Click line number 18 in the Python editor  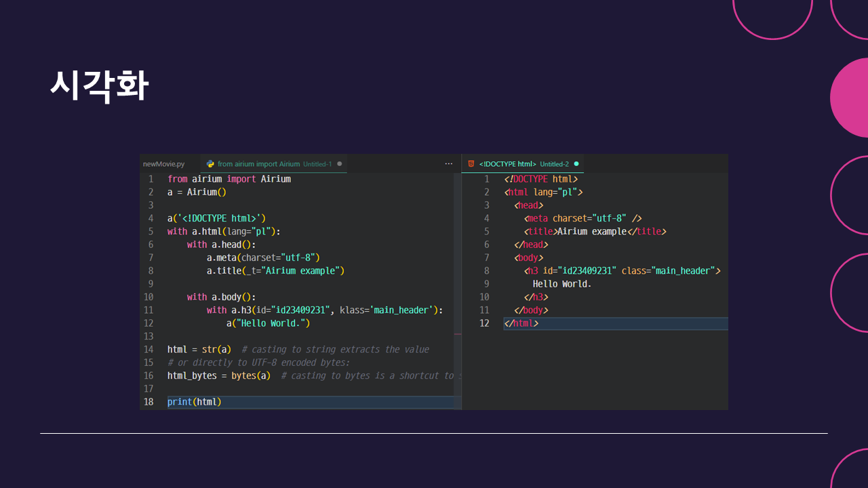coord(148,402)
